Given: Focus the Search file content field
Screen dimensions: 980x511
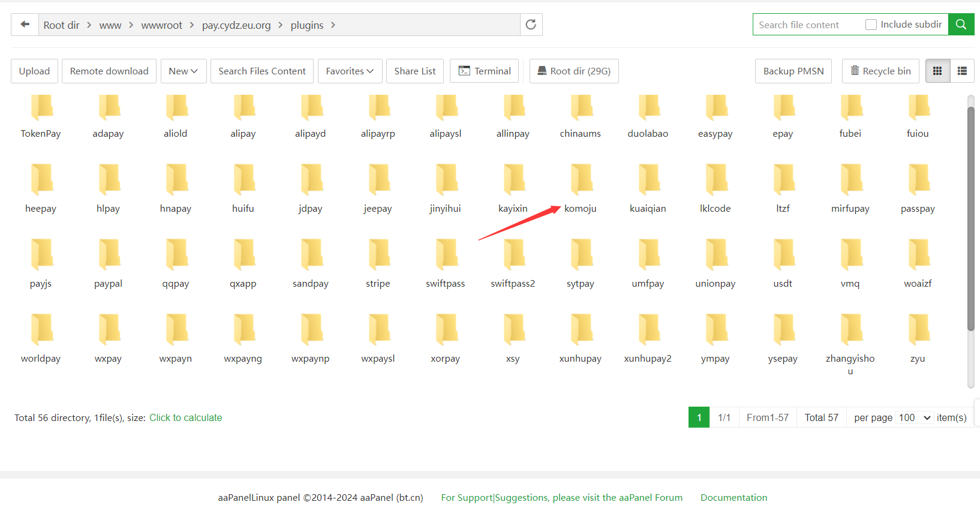Looking at the screenshot, I should pyautogui.click(x=807, y=25).
